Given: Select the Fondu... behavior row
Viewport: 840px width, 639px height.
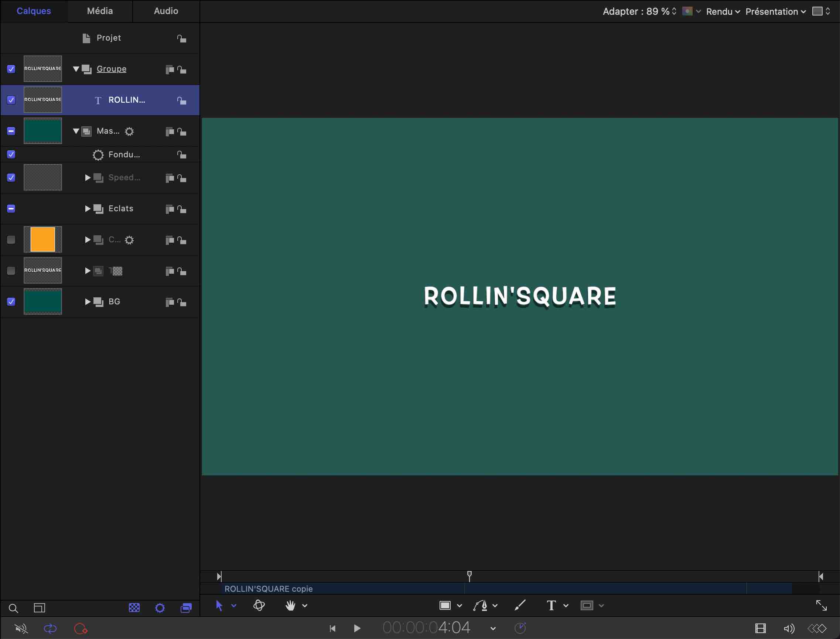Looking at the screenshot, I should (100, 154).
